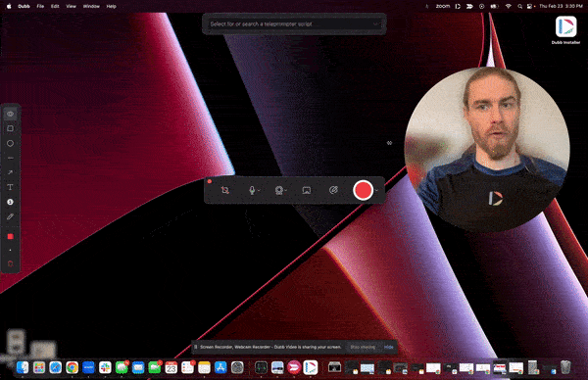
Task: Open Control Center in menu bar
Action: click(x=530, y=6)
